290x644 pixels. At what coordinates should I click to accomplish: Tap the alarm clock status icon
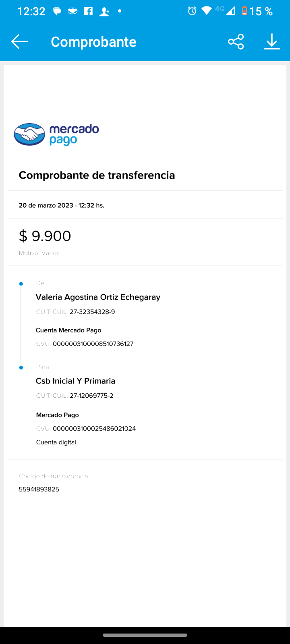click(x=192, y=11)
